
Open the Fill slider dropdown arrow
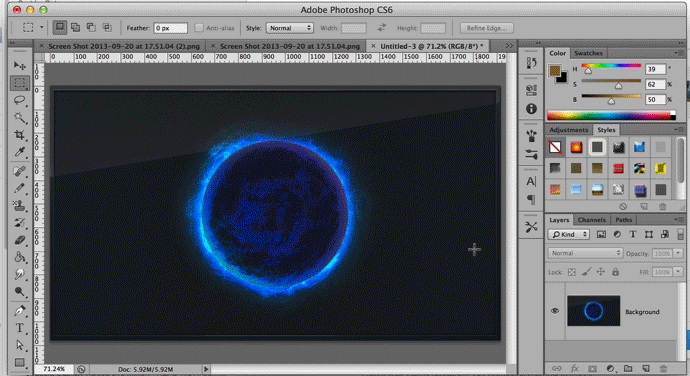pyautogui.click(x=678, y=272)
